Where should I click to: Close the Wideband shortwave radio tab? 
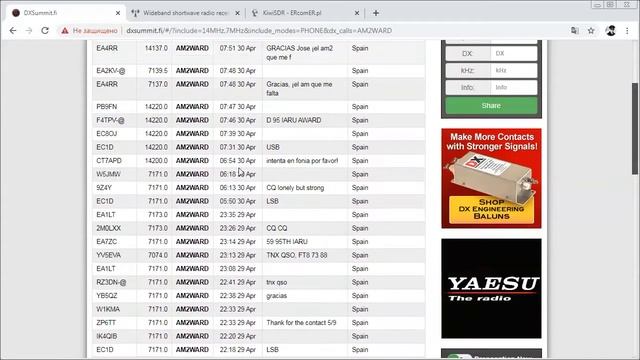coord(238,13)
